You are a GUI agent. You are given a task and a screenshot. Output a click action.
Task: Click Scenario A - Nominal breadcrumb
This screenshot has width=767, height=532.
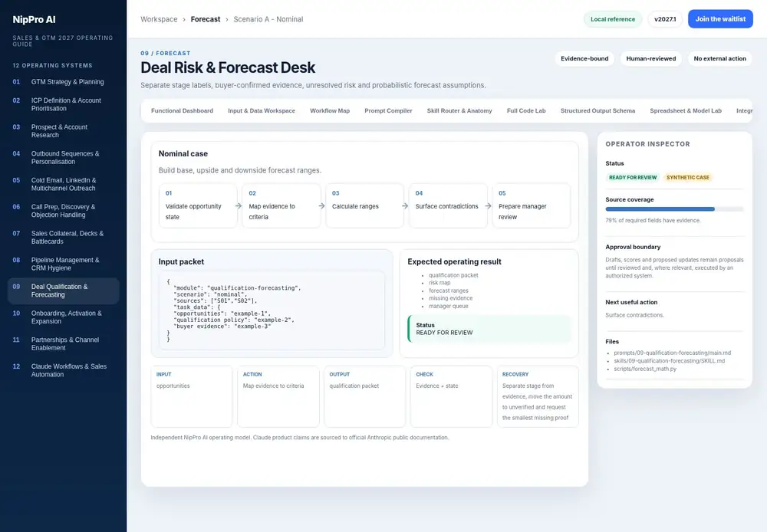click(268, 19)
